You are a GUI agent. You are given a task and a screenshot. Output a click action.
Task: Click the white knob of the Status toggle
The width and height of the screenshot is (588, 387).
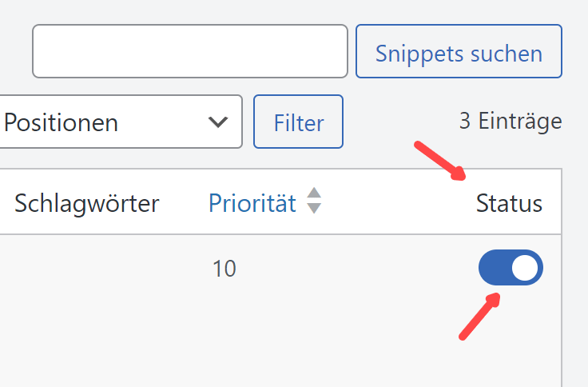tap(525, 268)
